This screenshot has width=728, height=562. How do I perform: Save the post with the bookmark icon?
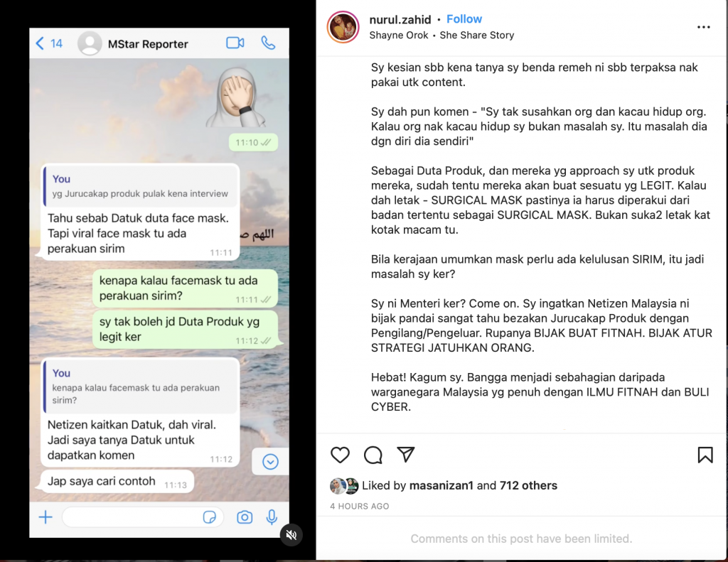point(705,455)
